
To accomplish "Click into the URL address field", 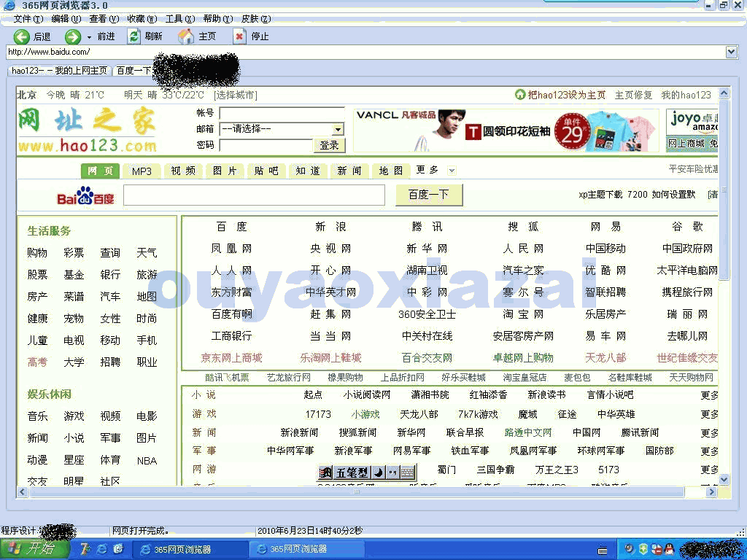I will click(365, 52).
